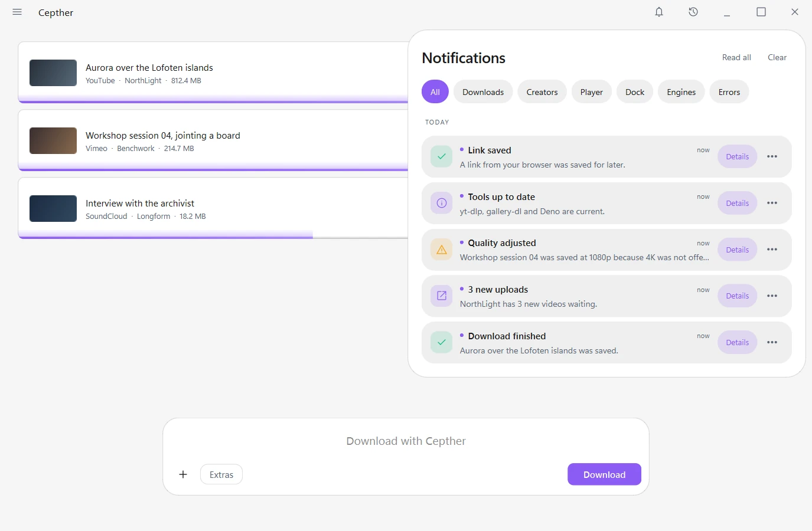This screenshot has width=812, height=531.
Task: Filter notifications by Creators
Action: (x=542, y=92)
